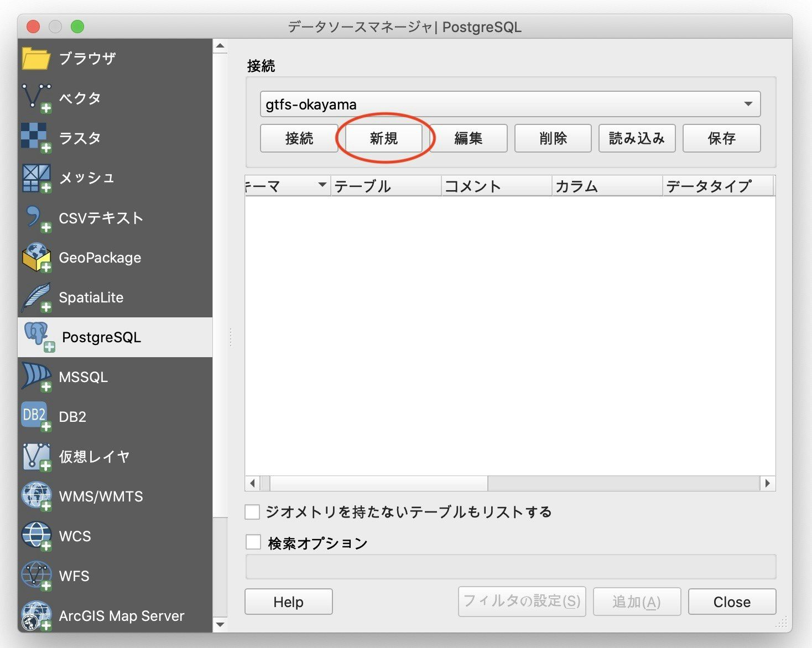Click the Help button

tap(289, 602)
